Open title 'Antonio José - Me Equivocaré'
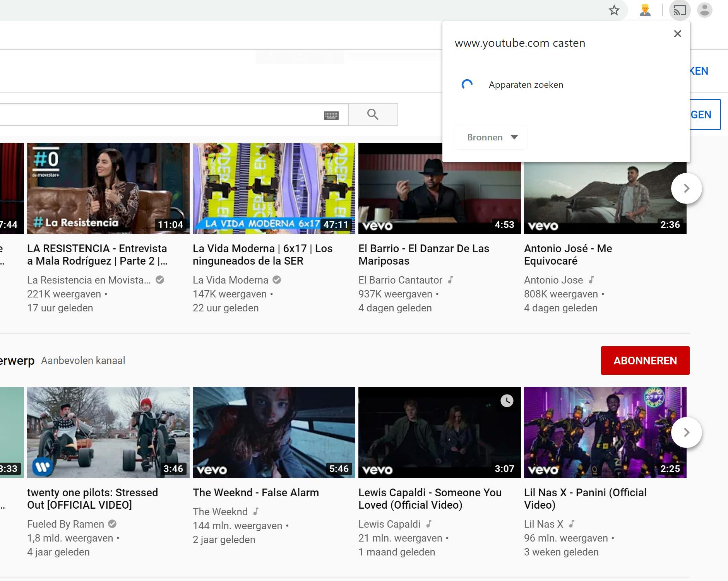The image size is (728, 581). tap(568, 255)
